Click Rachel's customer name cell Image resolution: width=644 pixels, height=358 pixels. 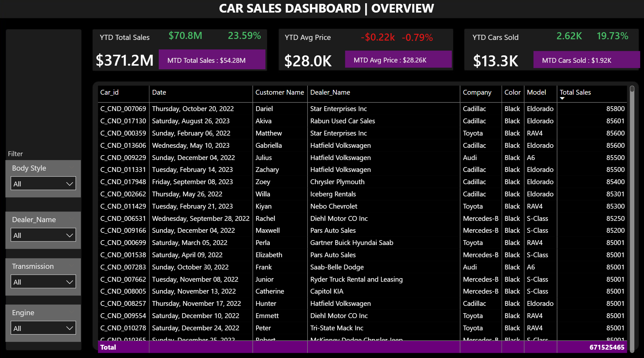[x=265, y=219]
